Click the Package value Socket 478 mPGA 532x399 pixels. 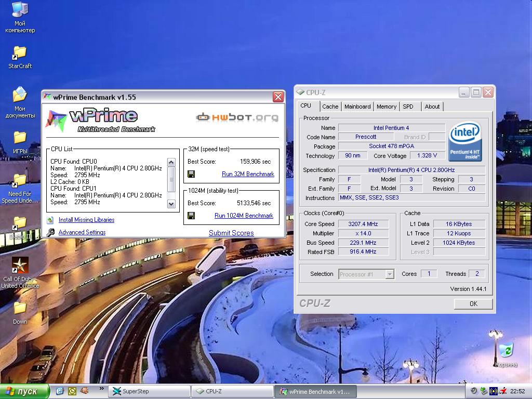392,146
